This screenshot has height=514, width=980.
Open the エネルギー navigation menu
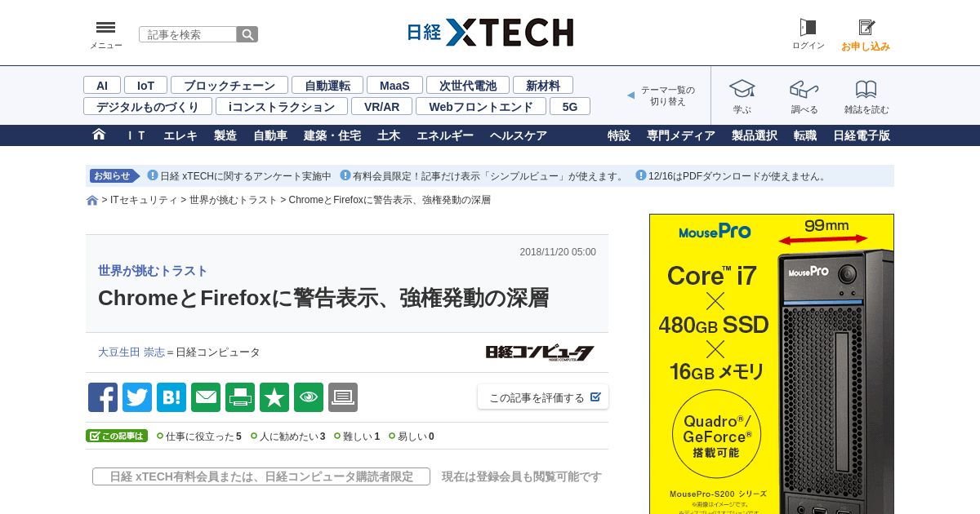(445, 135)
